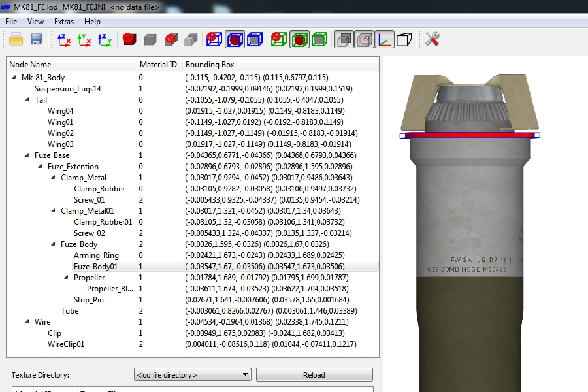Save the file with floppy disk icon
The height and width of the screenshot is (392, 588).
[x=36, y=39]
